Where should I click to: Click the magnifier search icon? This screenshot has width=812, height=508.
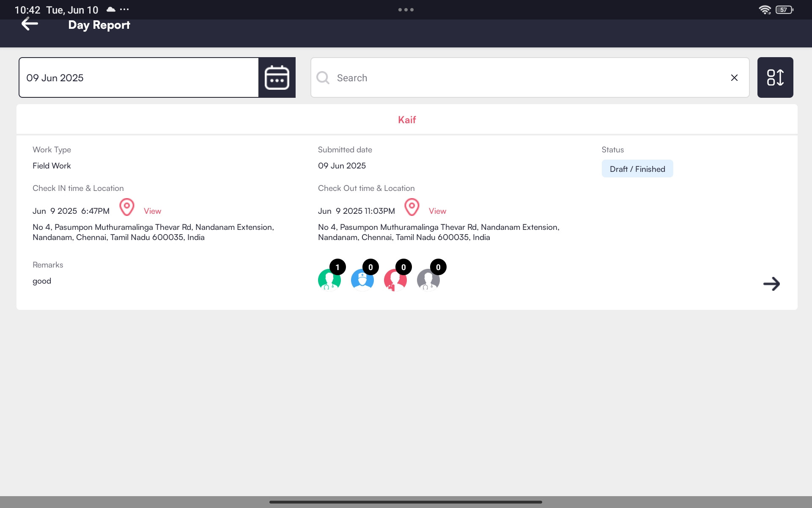pyautogui.click(x=323, y=77)
